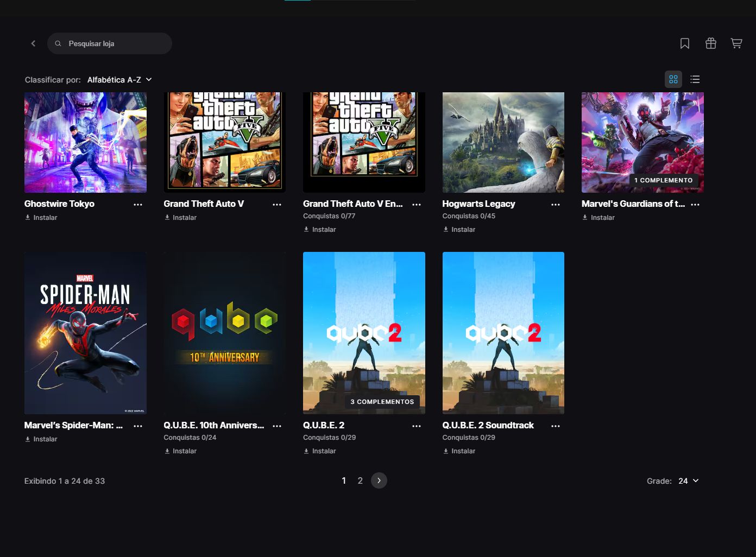Install Marvel's Spider-Man: Miles Morales
Image resolution: width=756 pixels, height=557 pixels.
click(41, 439)
